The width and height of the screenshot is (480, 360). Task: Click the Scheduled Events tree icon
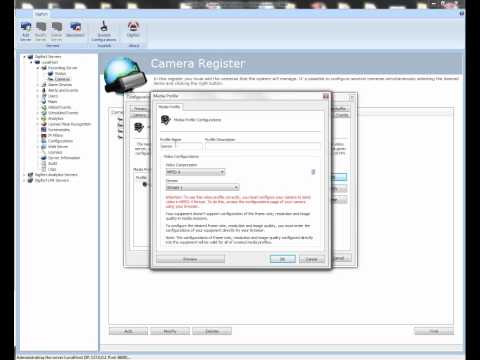click(44, 113)
